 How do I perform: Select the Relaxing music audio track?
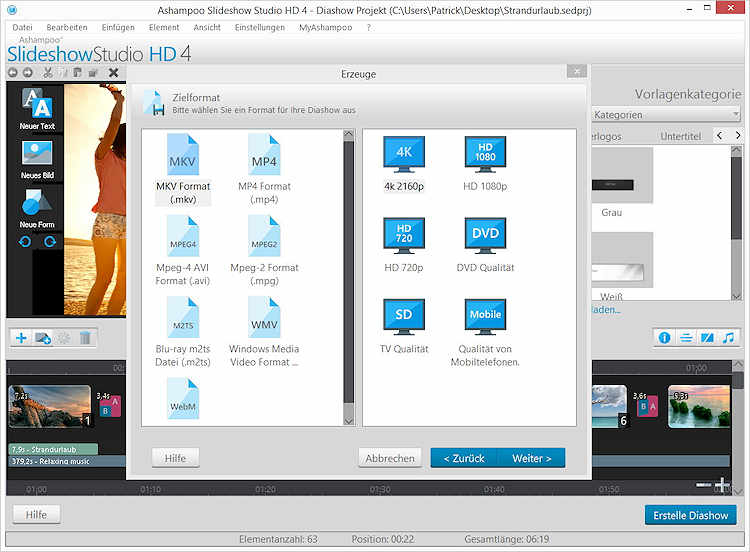67,461
